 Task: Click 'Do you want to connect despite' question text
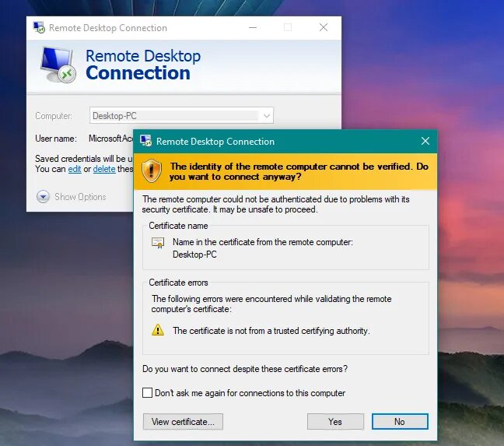245,369
